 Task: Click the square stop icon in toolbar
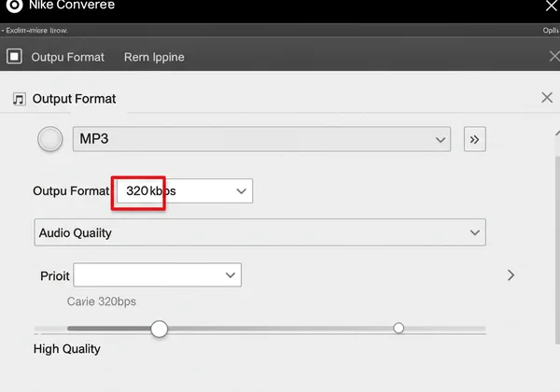click(14, 56)
